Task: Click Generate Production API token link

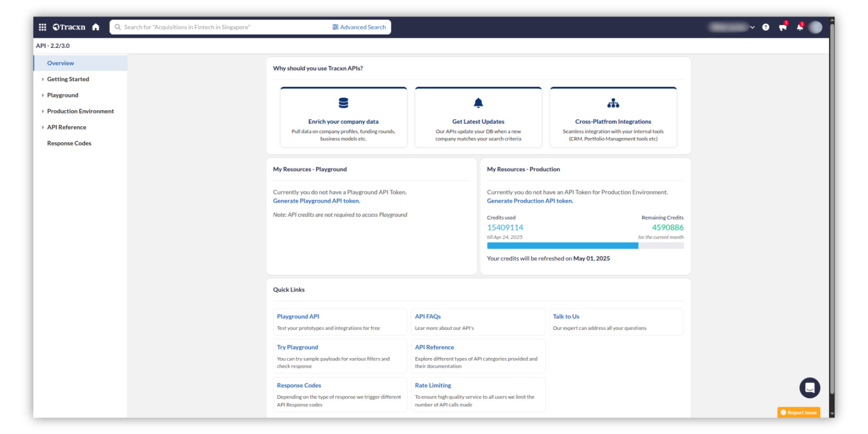Action: pos(530,201)
